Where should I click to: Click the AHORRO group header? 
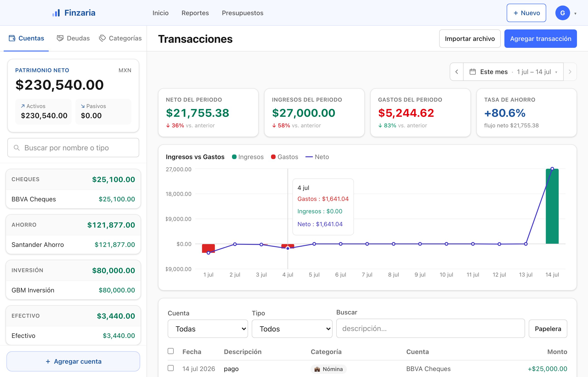point(73,225)
